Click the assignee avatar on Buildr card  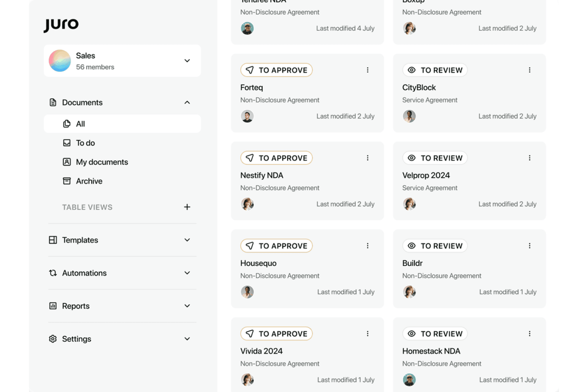(x=409, y=292)
